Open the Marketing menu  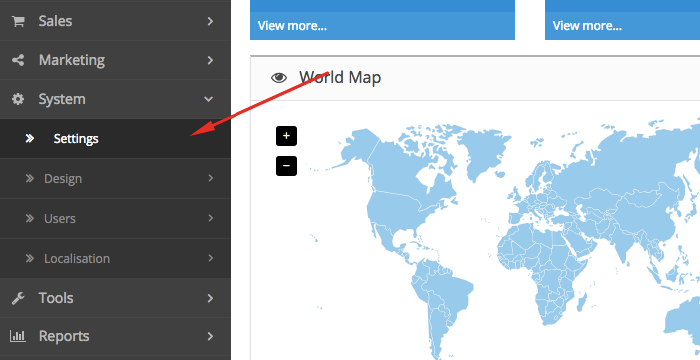point(115,60)
